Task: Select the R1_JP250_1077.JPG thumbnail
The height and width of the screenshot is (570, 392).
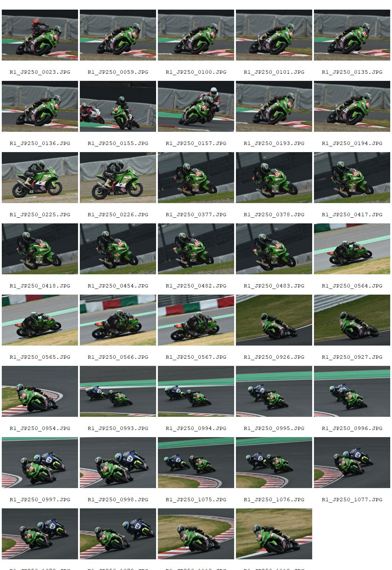Action: point(352,462)
